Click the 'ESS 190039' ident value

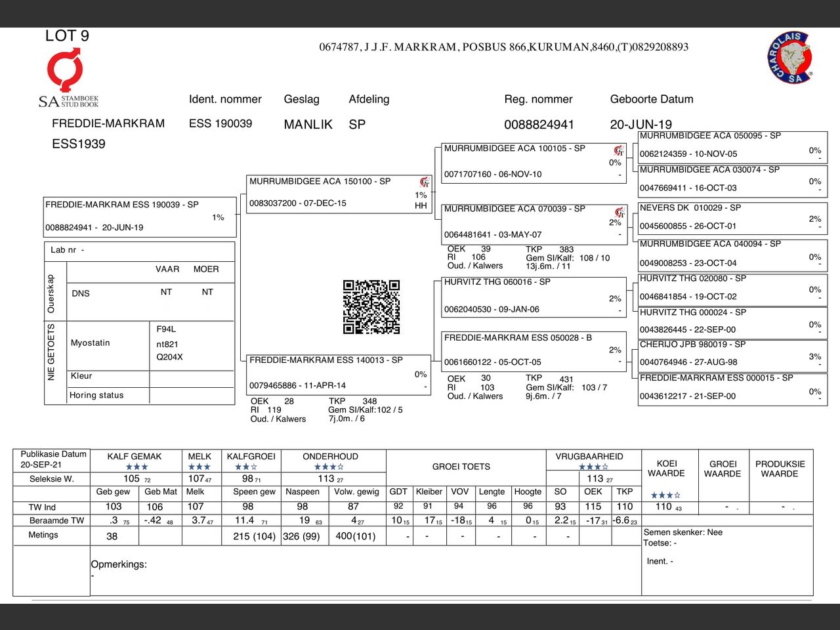click(220, 123)
